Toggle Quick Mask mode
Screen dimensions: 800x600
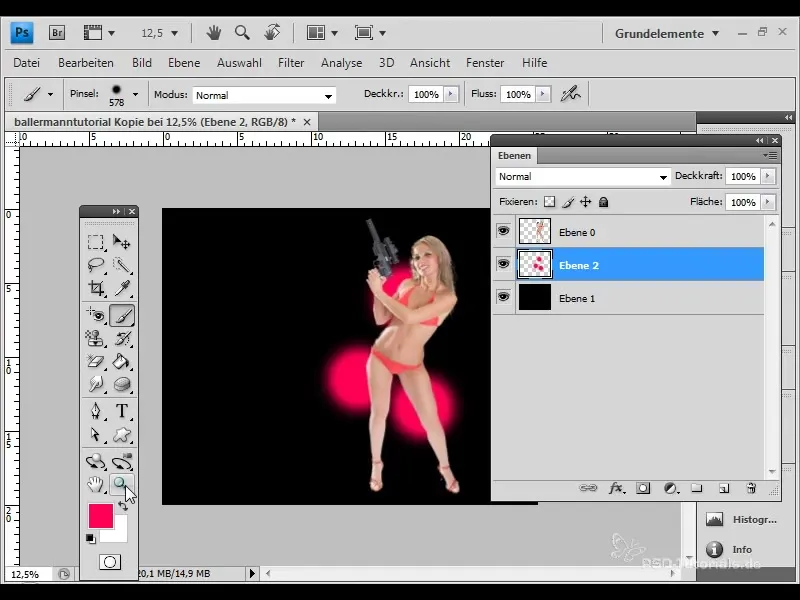(x=110, y=562)
